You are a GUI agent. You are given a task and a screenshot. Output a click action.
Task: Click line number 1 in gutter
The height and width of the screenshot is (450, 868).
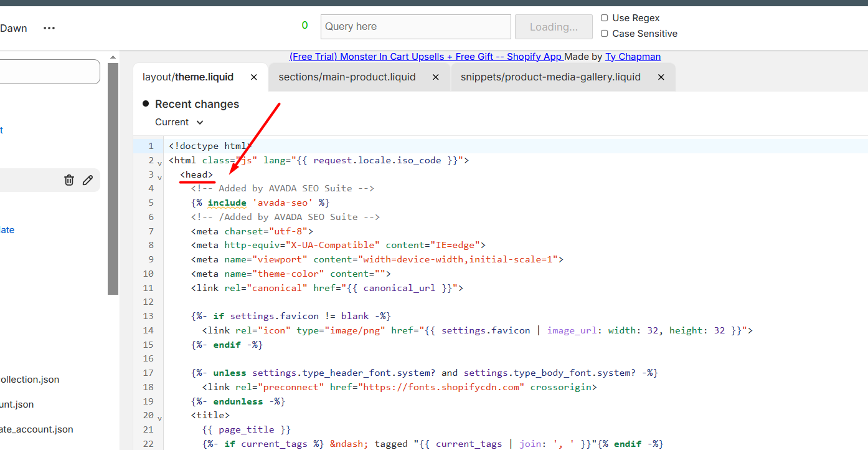tap(150, 146)
